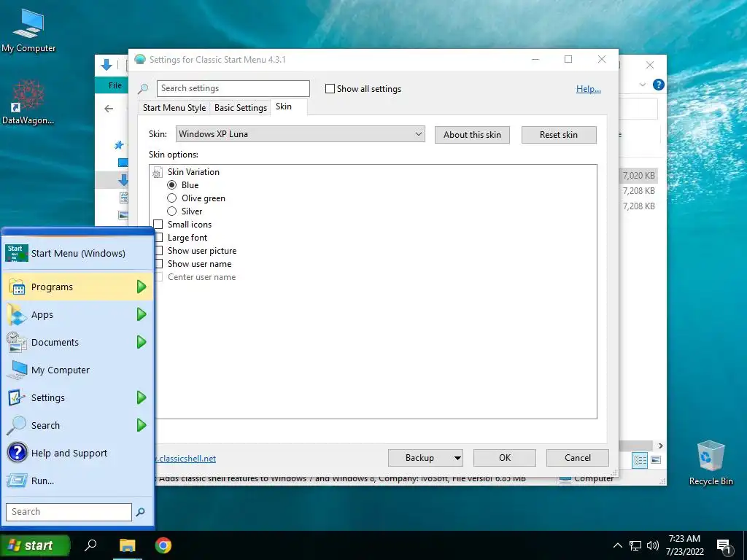This screenshot has height=560, width=747.
Task: Click Start Menu (Windows) header icon
Action: tap(16, 253)
